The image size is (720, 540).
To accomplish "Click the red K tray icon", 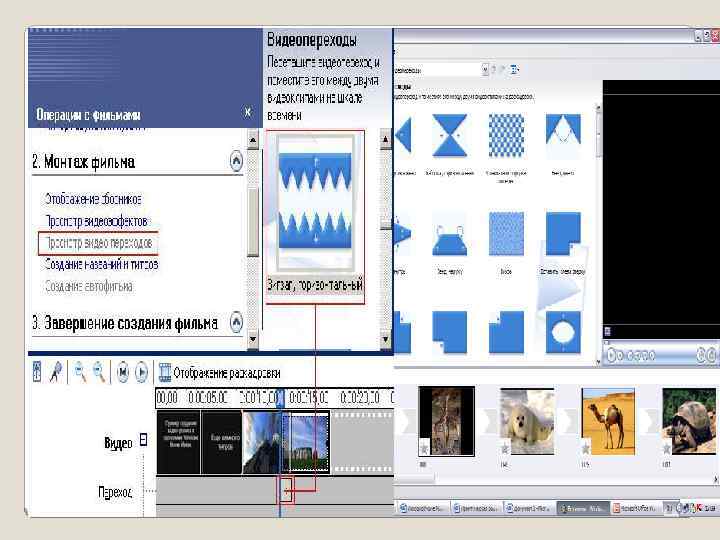I will coord(699,507).
